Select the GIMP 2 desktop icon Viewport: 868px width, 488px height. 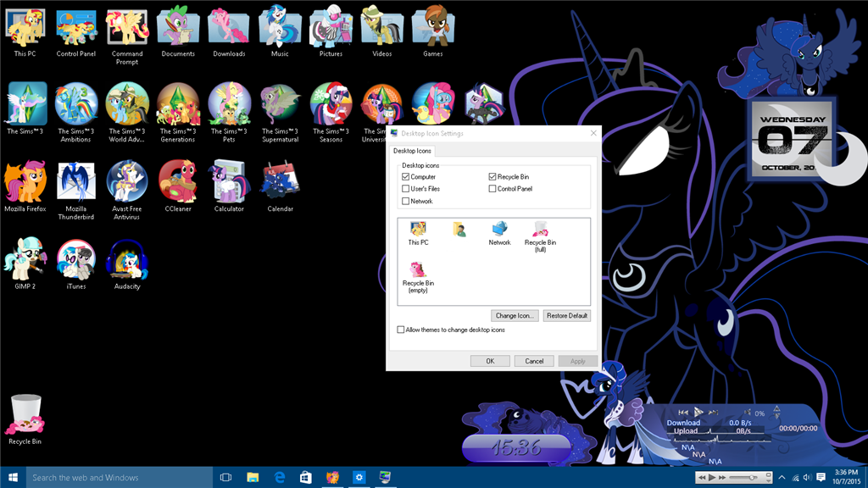(x=25, y=264)
